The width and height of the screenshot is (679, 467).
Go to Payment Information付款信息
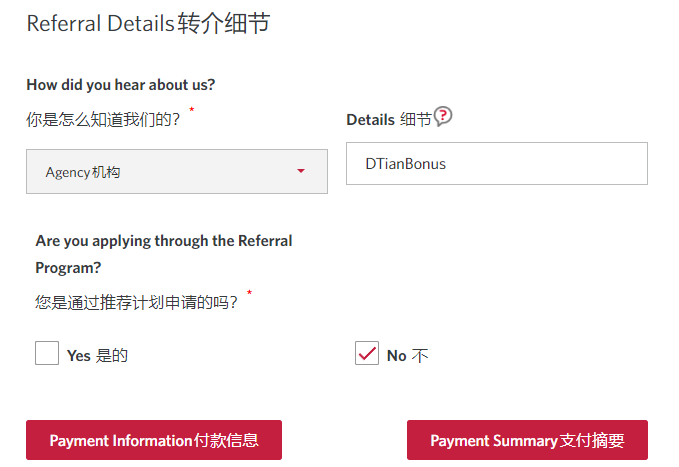[154, 440]
